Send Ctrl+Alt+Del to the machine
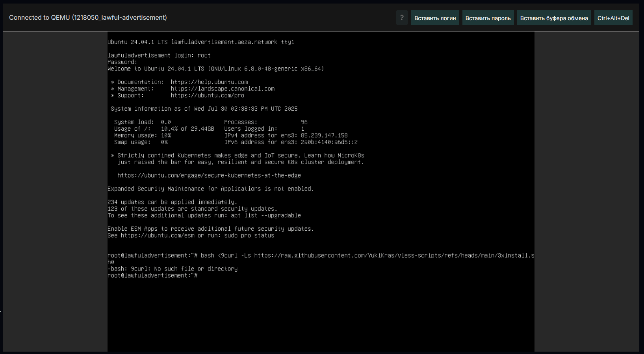 pyautogui.click(x=613, y=18)
